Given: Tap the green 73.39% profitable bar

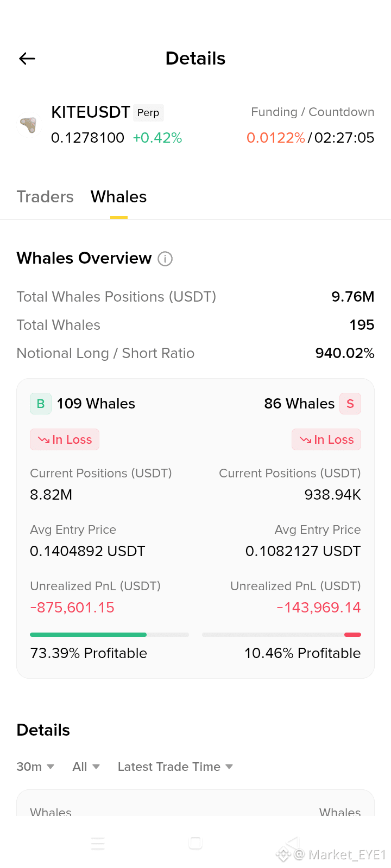Looking at the screenshot, I should click(x=89, y=635).
